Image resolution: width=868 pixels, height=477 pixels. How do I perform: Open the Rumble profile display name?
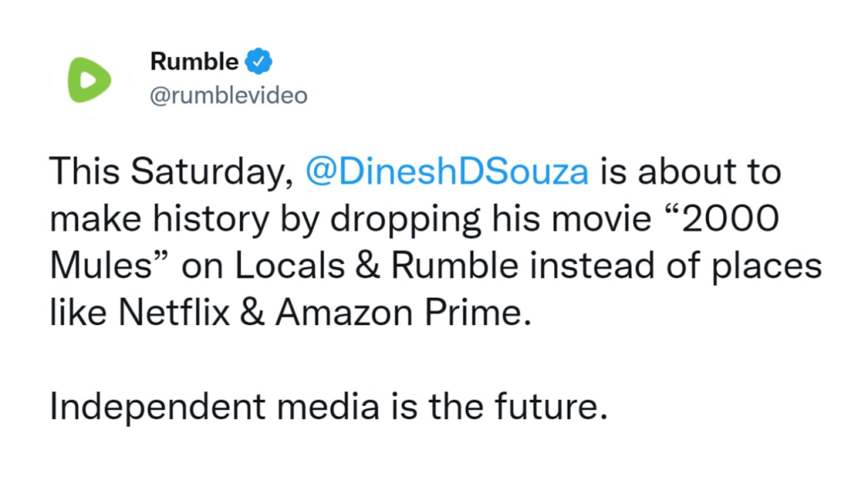194,61
